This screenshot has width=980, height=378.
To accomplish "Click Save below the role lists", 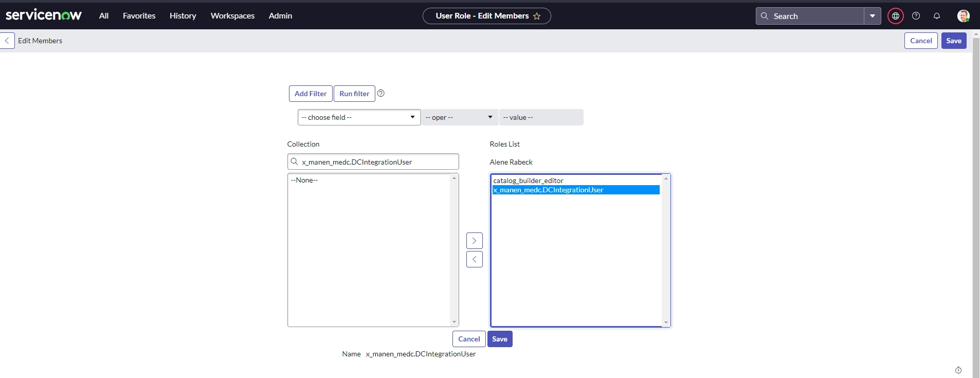I will [x=500, y=339].
